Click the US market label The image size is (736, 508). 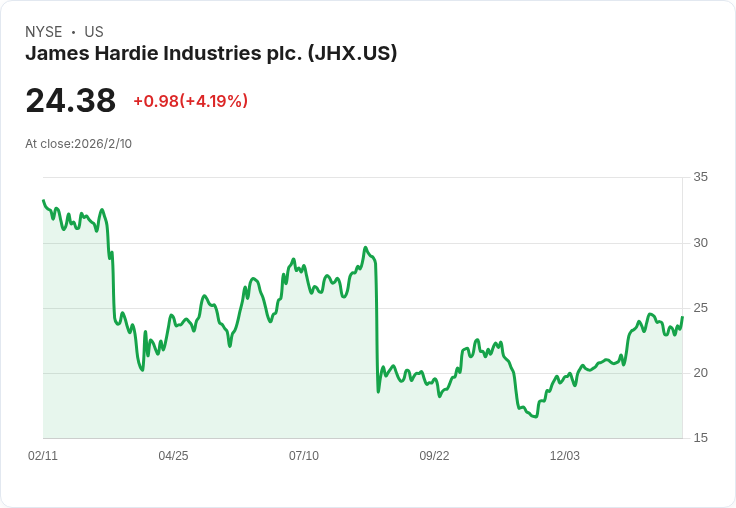[x=94, y=32]
